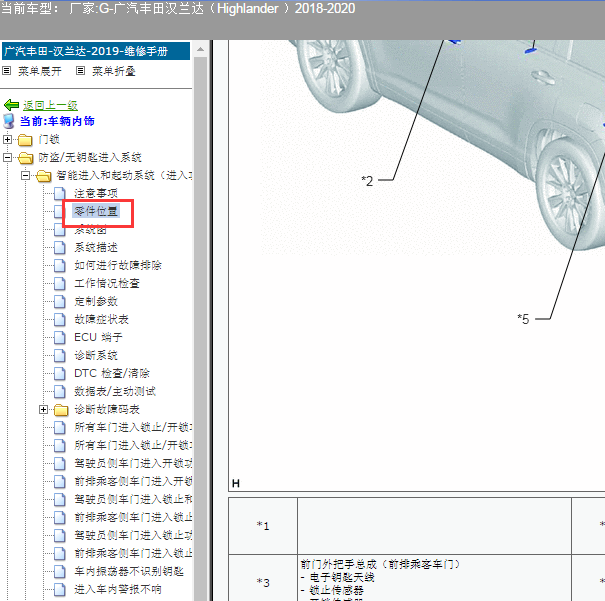Open the ECU 端子 page
Screen dimensions: 605x601
coord(98,337)
